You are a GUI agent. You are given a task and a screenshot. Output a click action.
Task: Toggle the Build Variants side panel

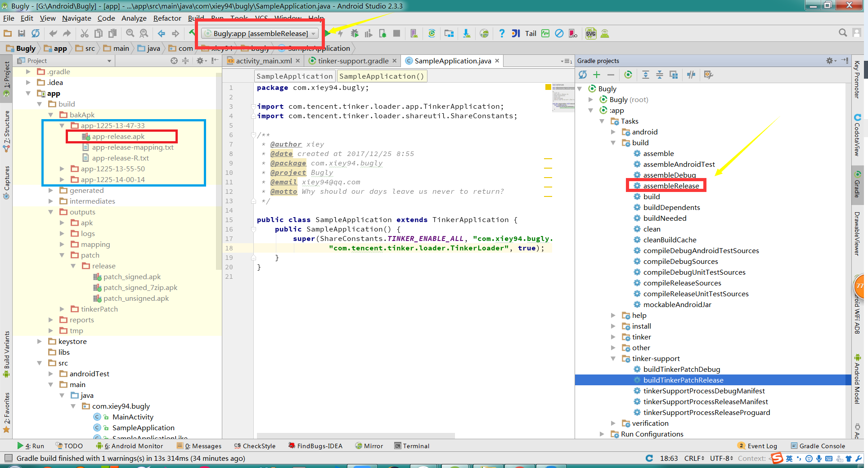[x=6, y=354]
